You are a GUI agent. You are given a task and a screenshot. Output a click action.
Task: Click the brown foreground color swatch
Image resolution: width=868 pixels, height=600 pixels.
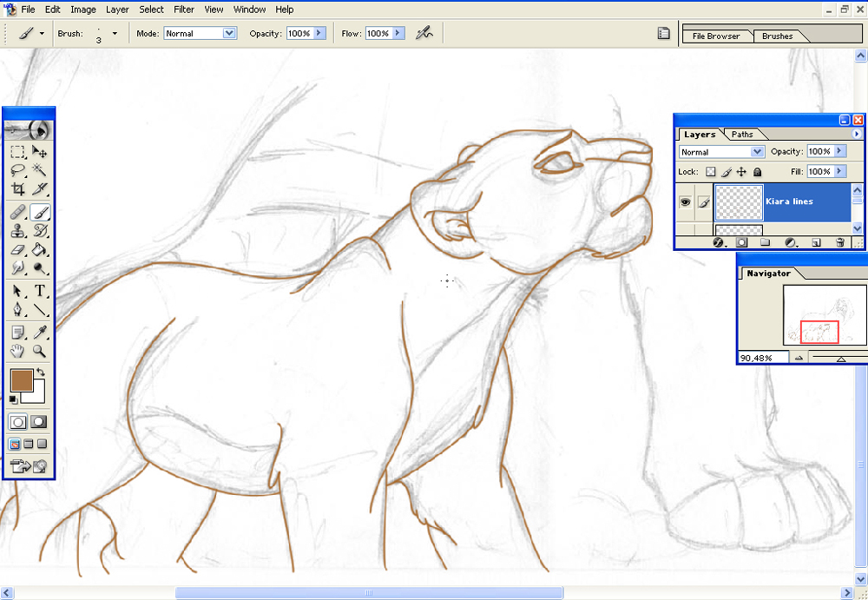point(21,381)
